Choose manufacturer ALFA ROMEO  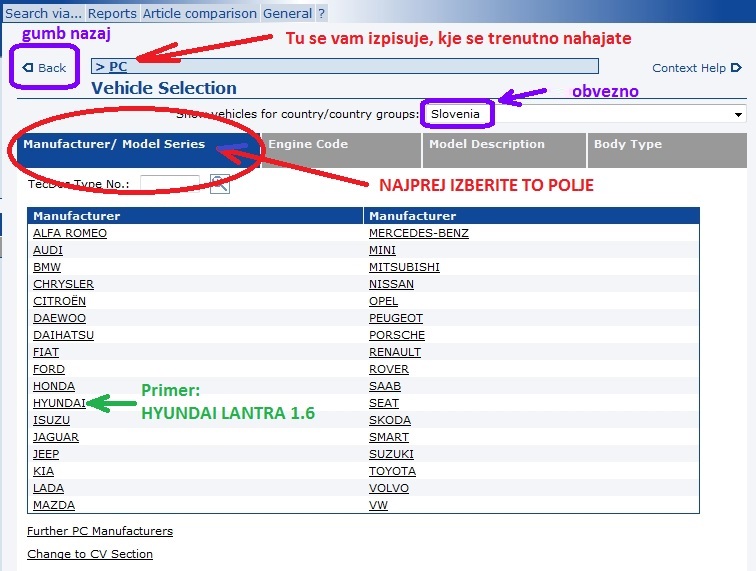click(x=70, y=233)
